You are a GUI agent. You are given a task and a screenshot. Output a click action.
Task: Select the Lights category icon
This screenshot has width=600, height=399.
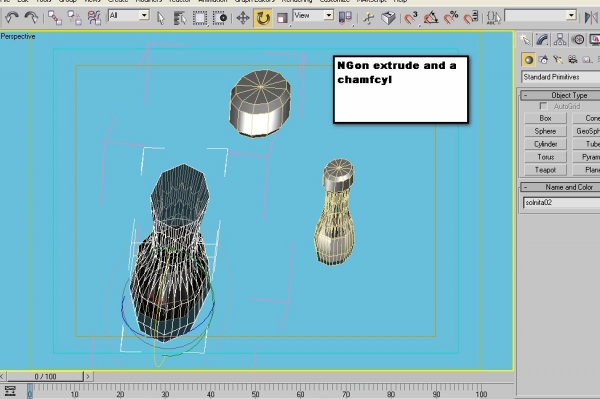click(558, 60)
